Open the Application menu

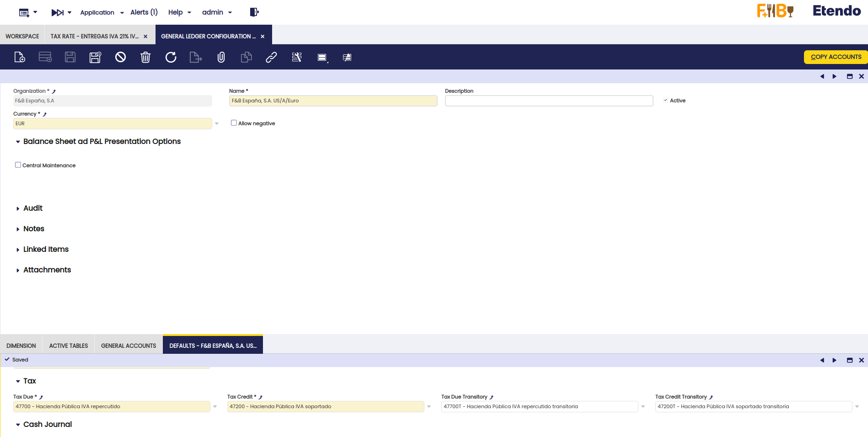(x=102, y=12)
